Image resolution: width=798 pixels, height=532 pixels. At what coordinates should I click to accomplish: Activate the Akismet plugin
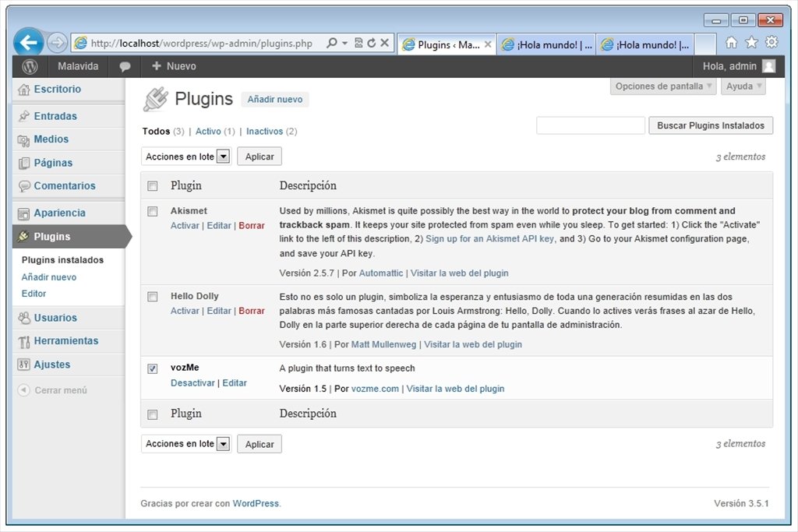pos(185,225)
